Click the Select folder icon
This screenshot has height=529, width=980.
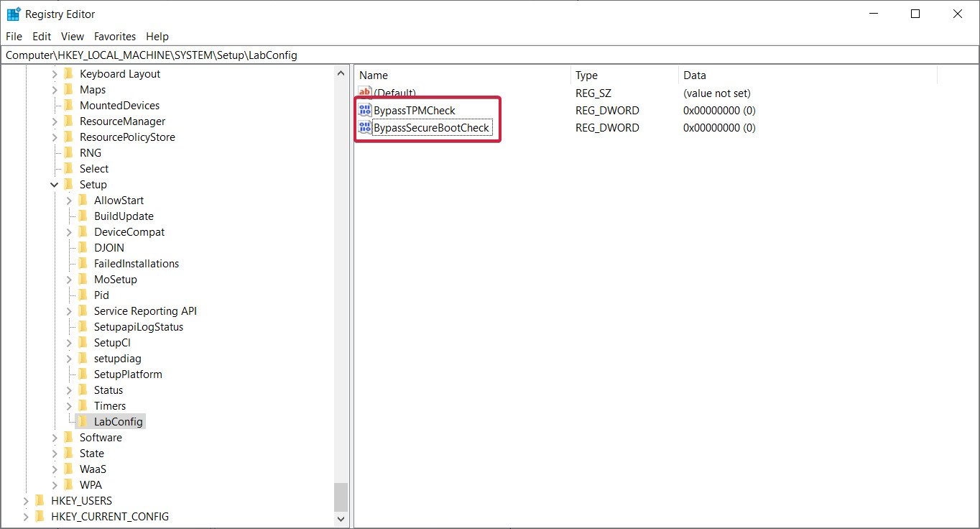pyautogui.click(x=69, y=169)
